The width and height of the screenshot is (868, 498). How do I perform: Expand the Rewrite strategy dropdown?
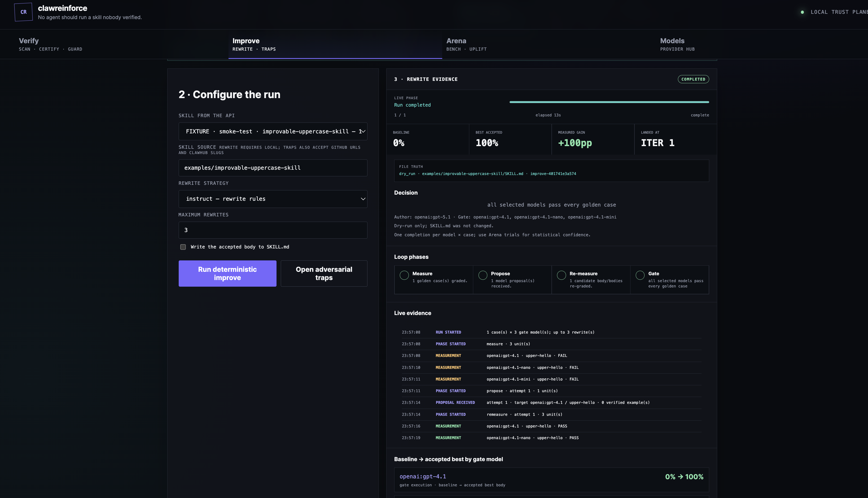pos(273,199)
